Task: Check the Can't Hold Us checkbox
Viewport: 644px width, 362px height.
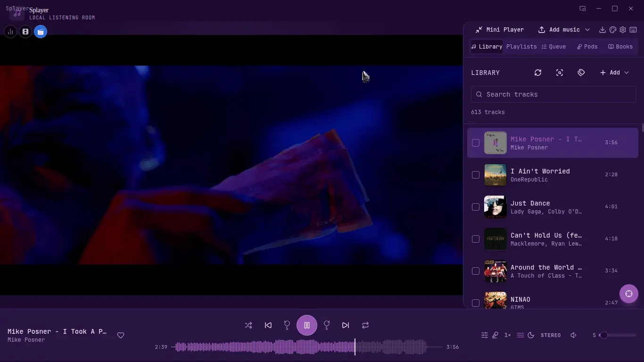Action: (x=476, y=239)
